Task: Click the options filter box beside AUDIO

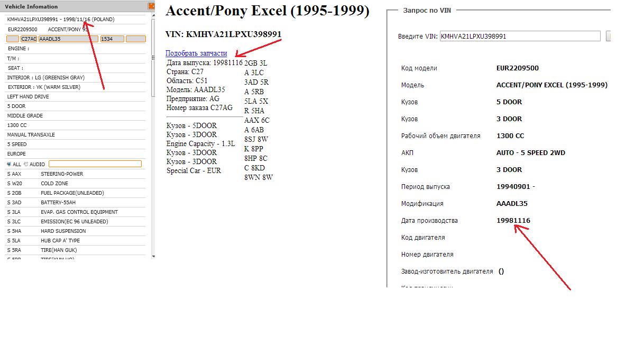Action: 95,164
